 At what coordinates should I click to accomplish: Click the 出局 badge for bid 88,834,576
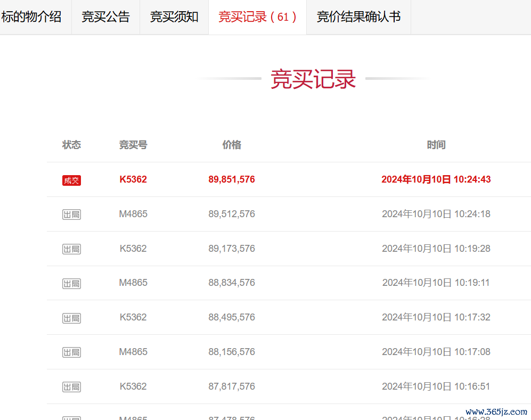tap(71, 284)
